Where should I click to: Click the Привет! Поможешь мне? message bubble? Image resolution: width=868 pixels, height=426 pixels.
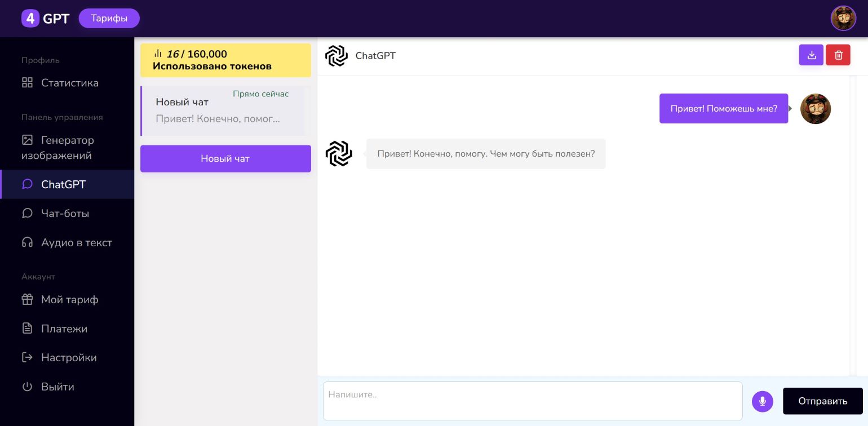click(724, 109)
